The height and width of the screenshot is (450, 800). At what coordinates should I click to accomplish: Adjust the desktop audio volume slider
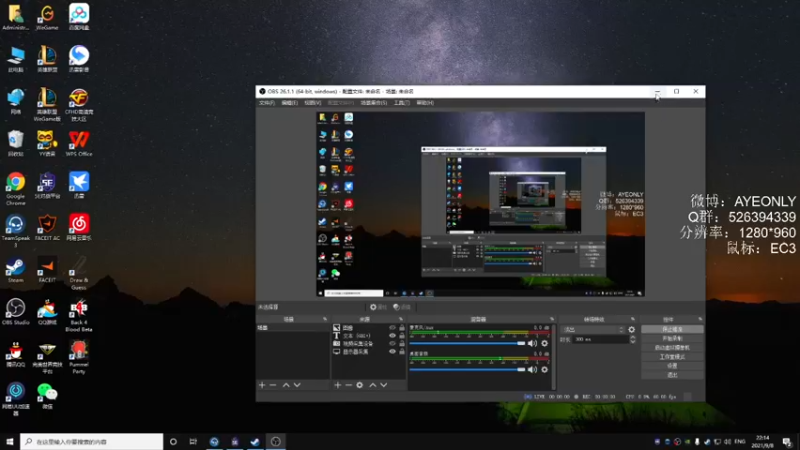467,369
